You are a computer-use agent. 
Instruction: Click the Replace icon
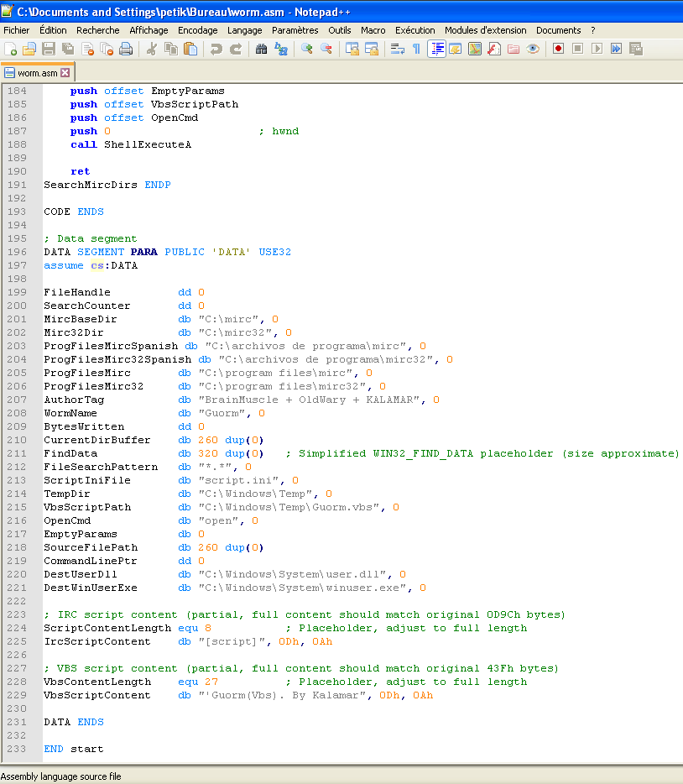click(x=281, y=49)
